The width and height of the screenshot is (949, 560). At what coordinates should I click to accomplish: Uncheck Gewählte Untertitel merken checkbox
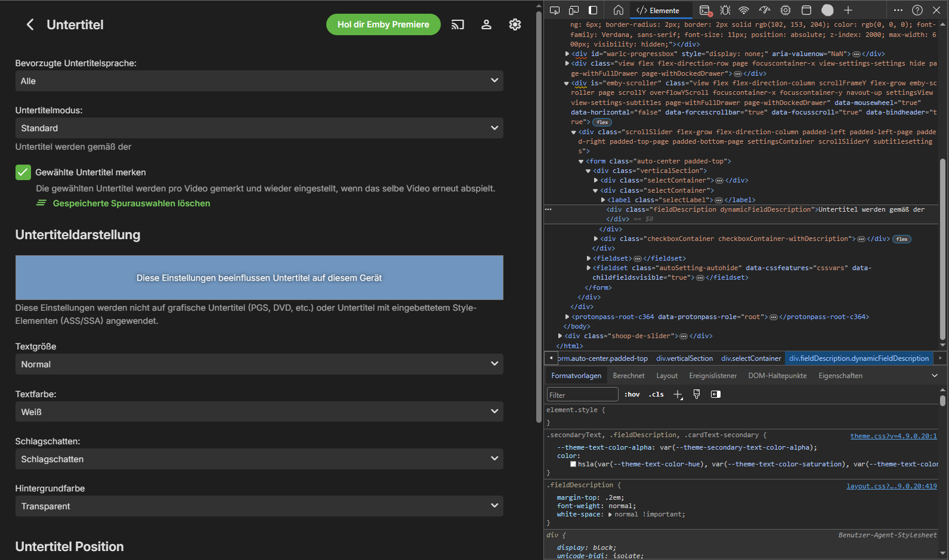[x=23, y=172]
